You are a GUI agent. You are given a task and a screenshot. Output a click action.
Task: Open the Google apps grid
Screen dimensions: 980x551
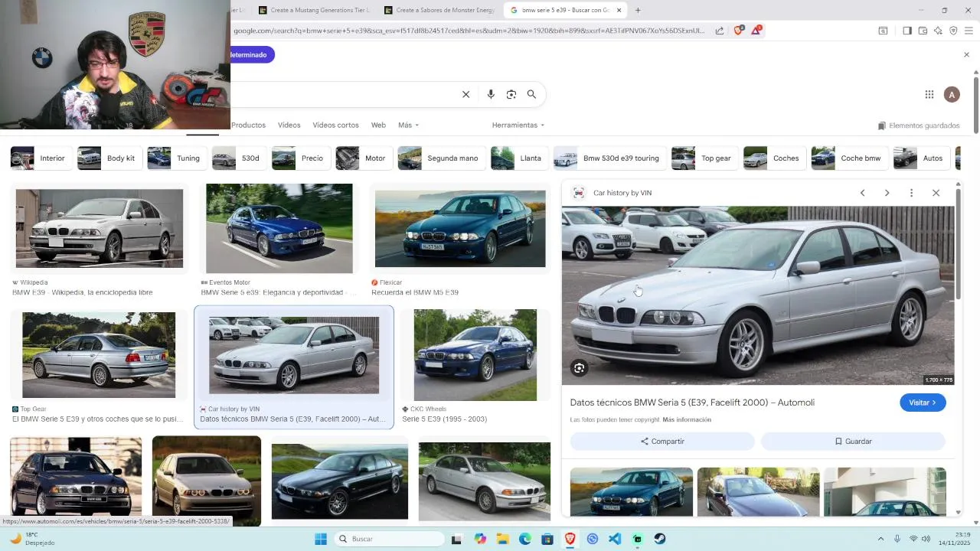(x=929, y=94)
